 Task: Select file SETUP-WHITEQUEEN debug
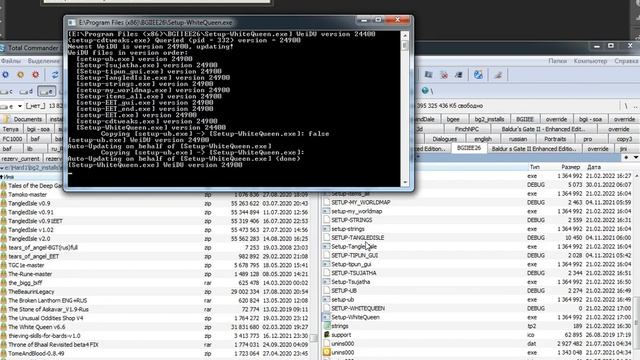click(x=358, y=309)
